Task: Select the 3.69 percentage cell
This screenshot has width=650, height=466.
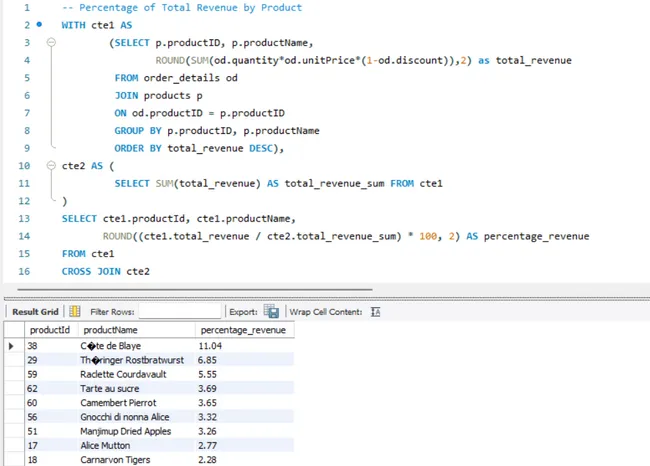Action: [x=245, y=388]
